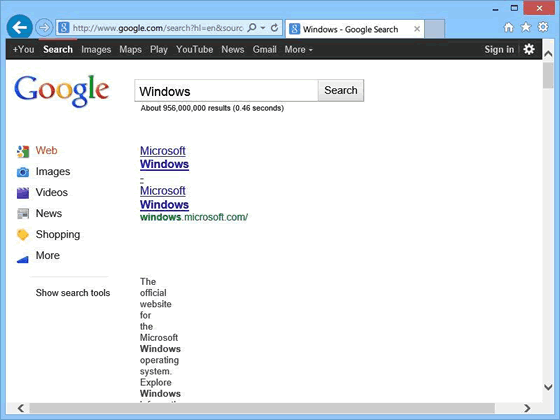Open Gmail in Google top bar
The width and height of the screenshot is (560, 420).
pos(265,49)
